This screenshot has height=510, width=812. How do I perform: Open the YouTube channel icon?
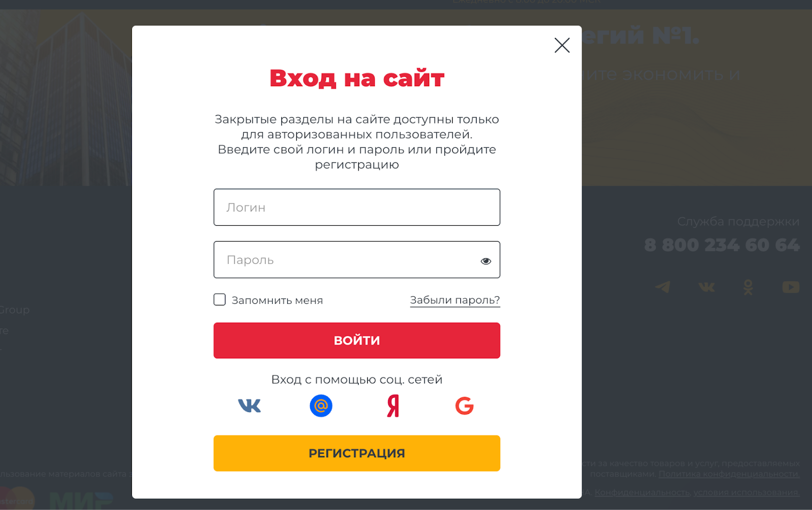(790, 287)
